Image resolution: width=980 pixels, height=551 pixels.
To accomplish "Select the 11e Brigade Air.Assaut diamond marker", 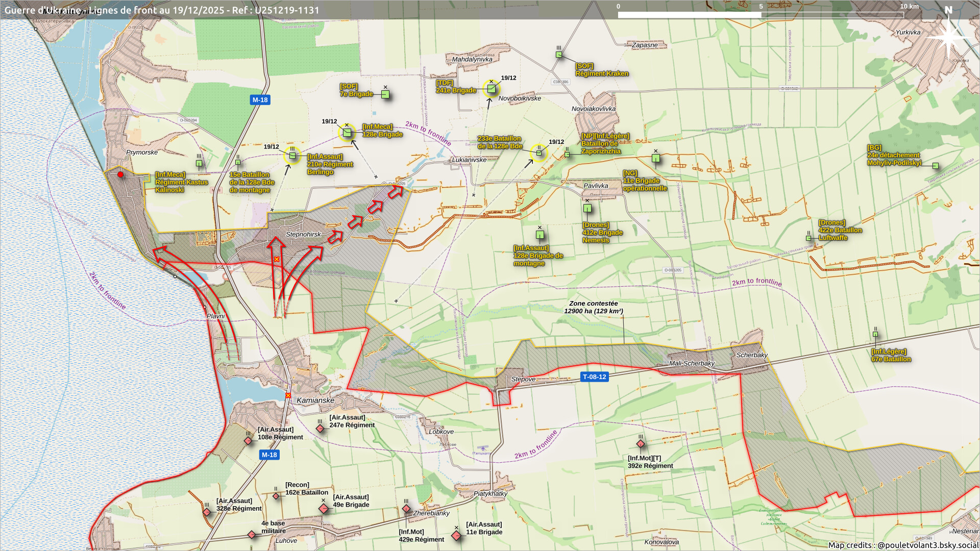I will (456, 535).
